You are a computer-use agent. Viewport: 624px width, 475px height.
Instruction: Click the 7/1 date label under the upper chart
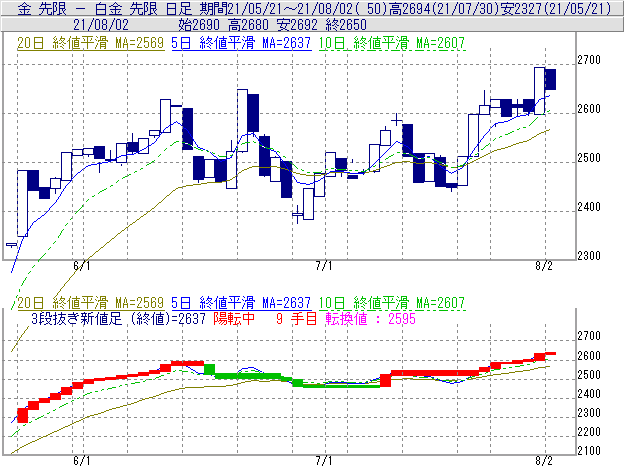[x=324, y=266]
